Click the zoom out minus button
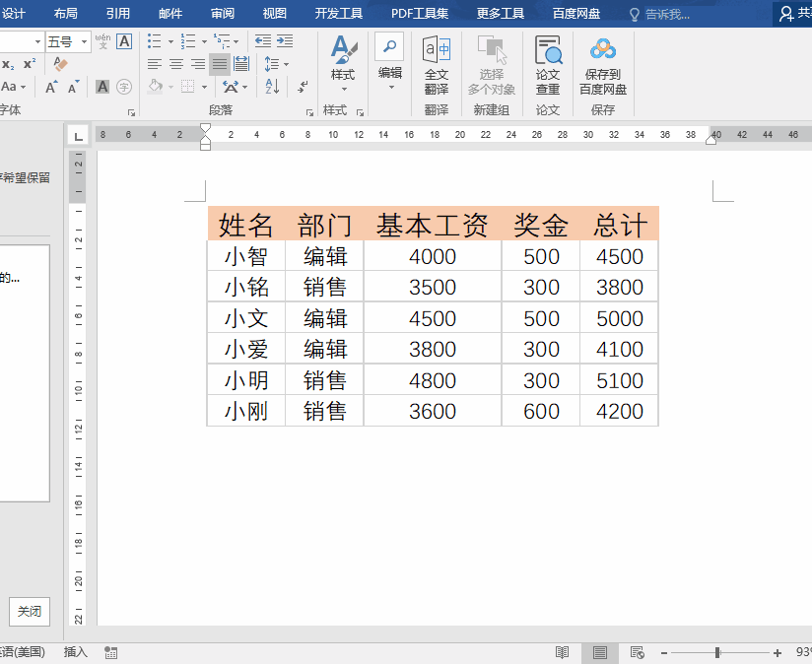812x664 pixels. click(x=664, y=653)
